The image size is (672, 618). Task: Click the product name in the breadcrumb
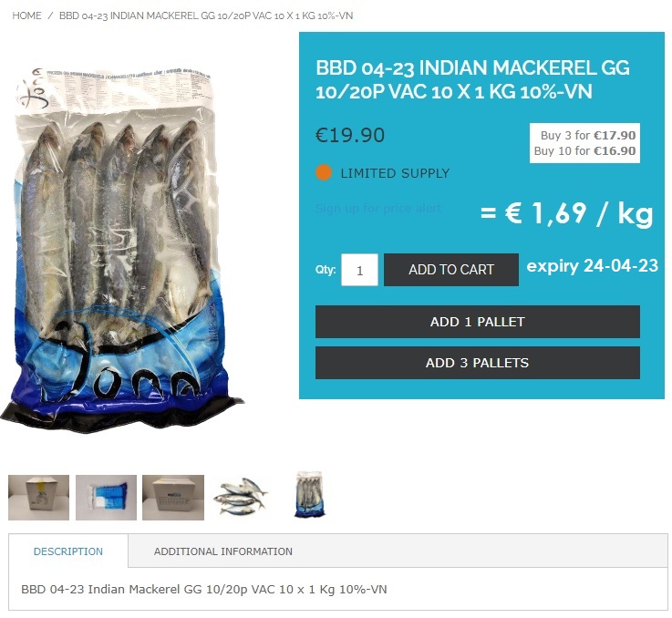pyautogui.click(x=206, y=15)
